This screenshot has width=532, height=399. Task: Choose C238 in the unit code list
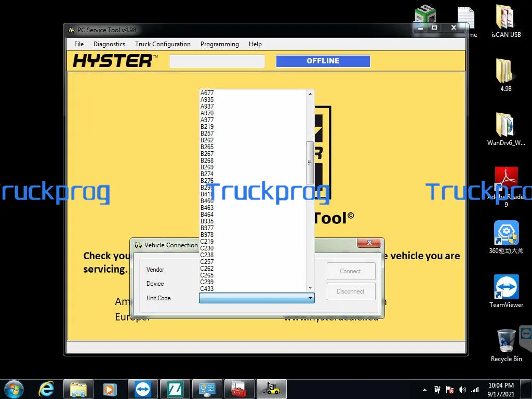(207, 255)
